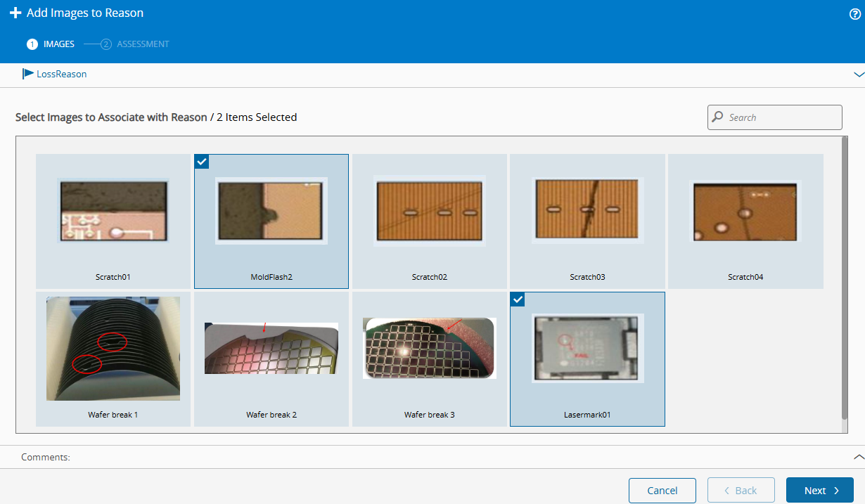Click the LossReason link
865x504 pixels.
coord(62,74)
